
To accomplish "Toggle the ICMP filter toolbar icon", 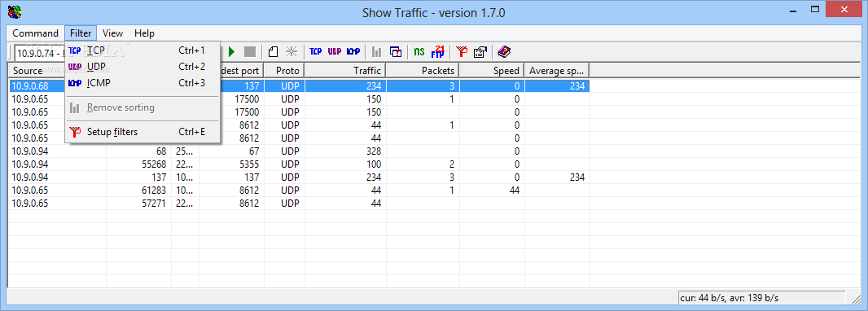I will pyautogui.click(x=353, y=51).
